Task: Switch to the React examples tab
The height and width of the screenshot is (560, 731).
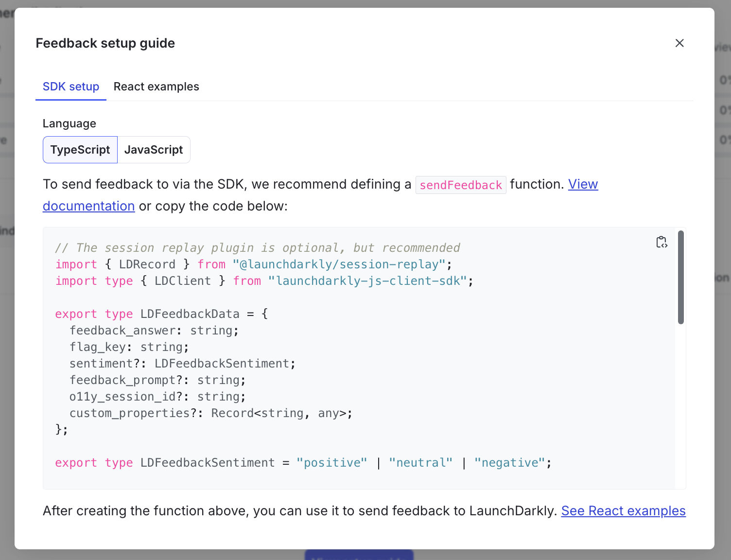Action: tap(156, 87)
